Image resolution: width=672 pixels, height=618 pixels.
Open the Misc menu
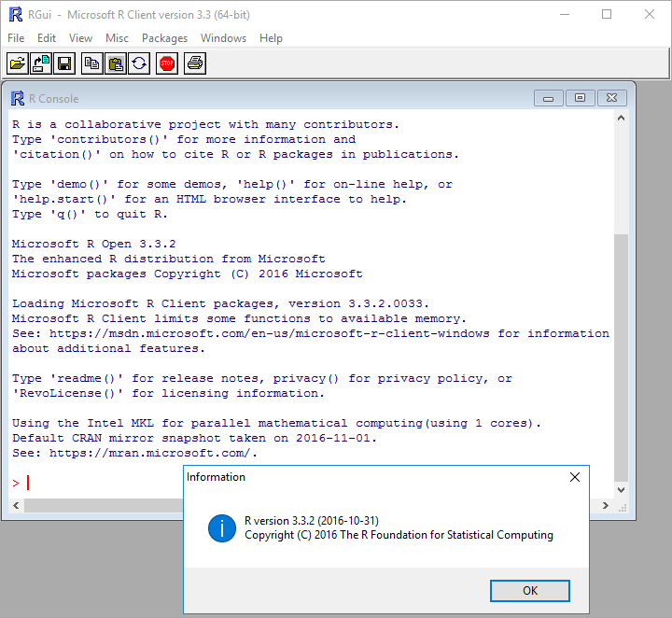[x=117, y=38]
